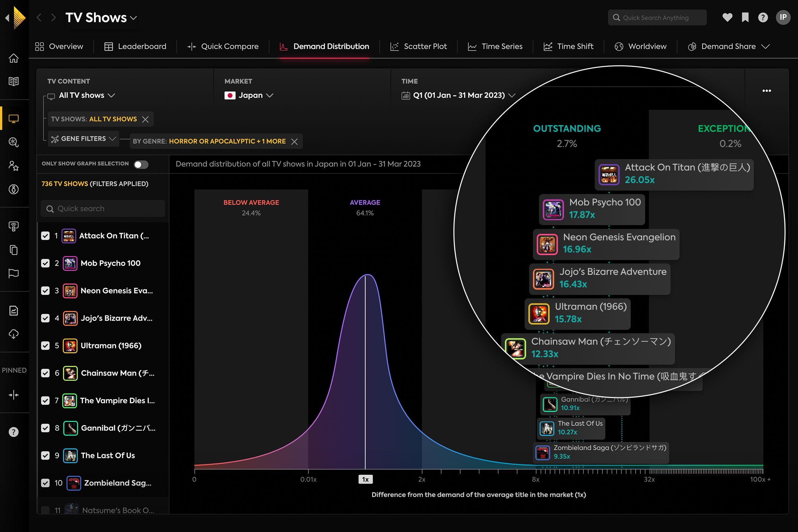Click the calendar icon beside Q1 date
Screen dimensions: 798x532
point(405,95)
